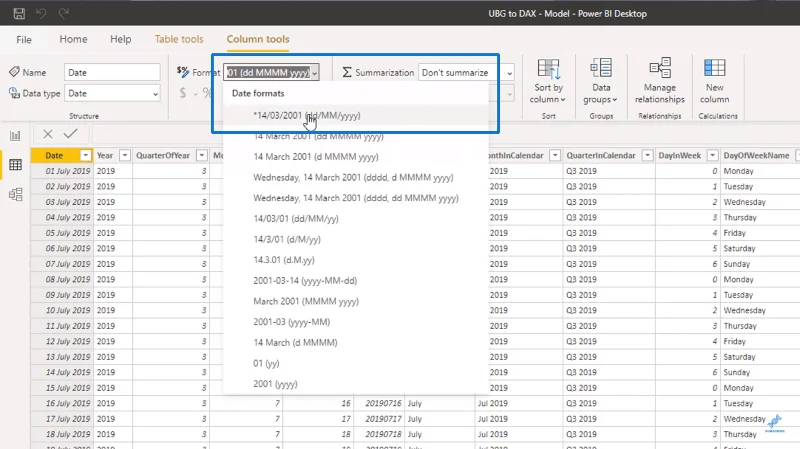Click the Undo arrow icon
Viewport: 800px width, 449px height.
click(x=41, y=14)
